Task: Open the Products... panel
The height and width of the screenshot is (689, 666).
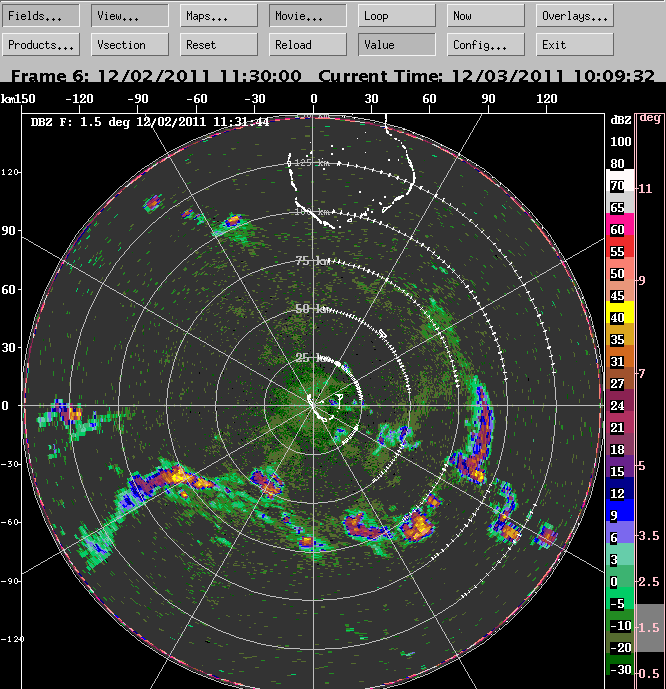Action: pyautogui.click(x=41, y=45)
